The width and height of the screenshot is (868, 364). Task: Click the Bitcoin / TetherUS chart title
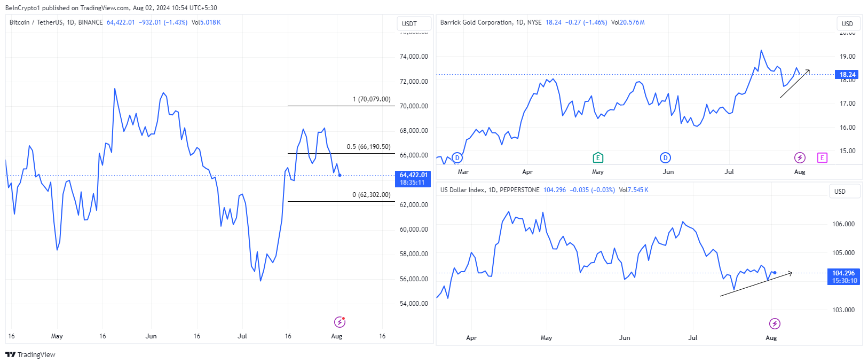56,22
